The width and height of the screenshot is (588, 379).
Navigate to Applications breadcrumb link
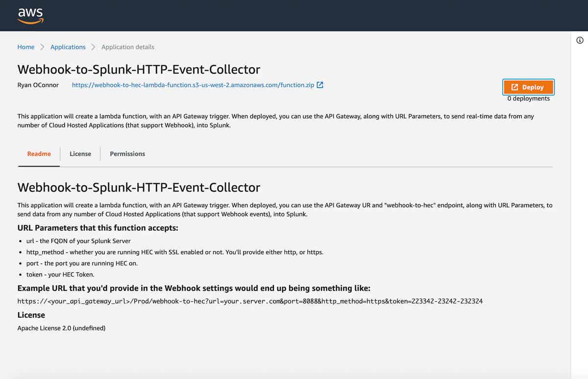click(x=68, y=47)
